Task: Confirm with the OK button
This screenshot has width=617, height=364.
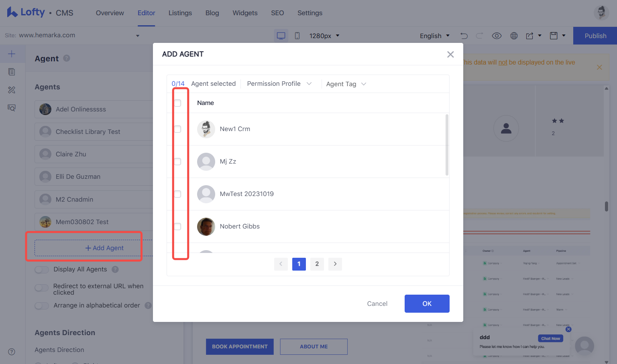Action: [427, 303]
